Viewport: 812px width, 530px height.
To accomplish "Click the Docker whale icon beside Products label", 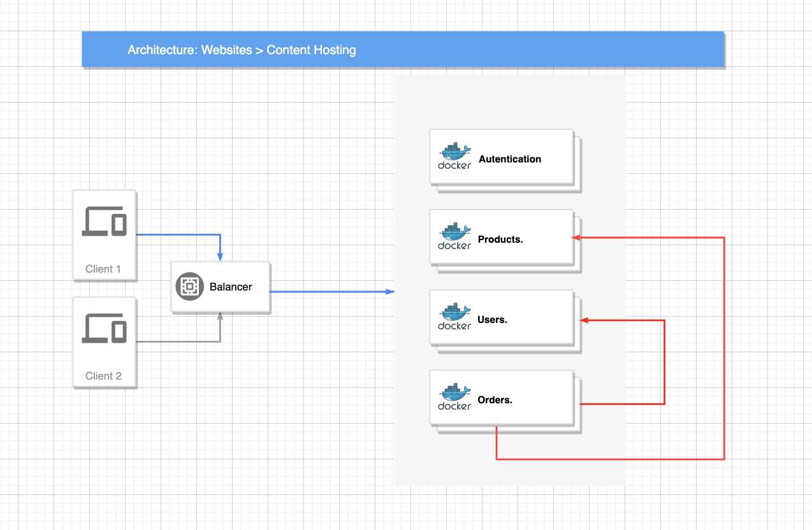I will pos(453,232).
